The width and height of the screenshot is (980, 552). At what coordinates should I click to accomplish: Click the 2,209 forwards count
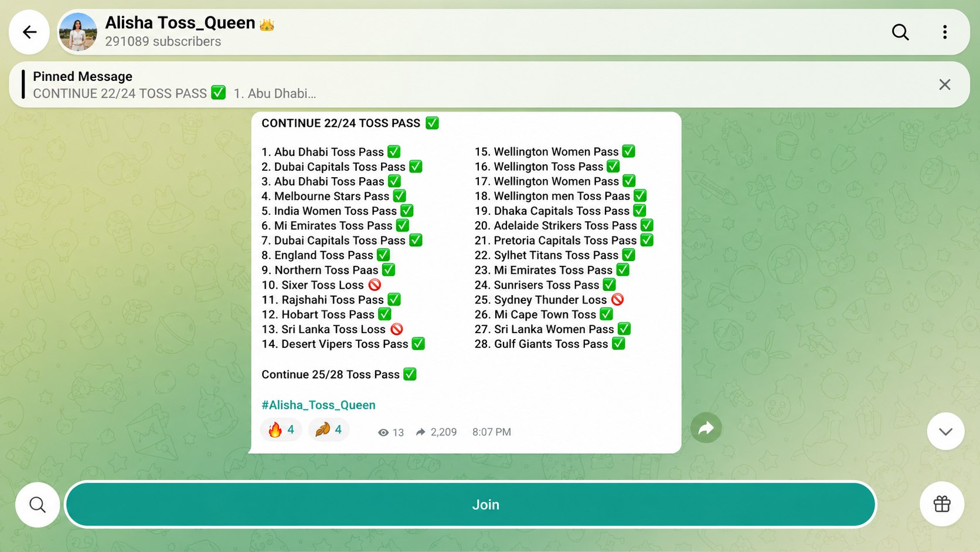click(437, 432)
